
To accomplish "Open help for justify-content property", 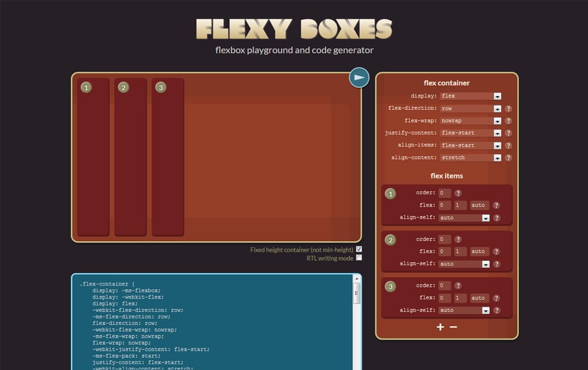I will 507,133.
